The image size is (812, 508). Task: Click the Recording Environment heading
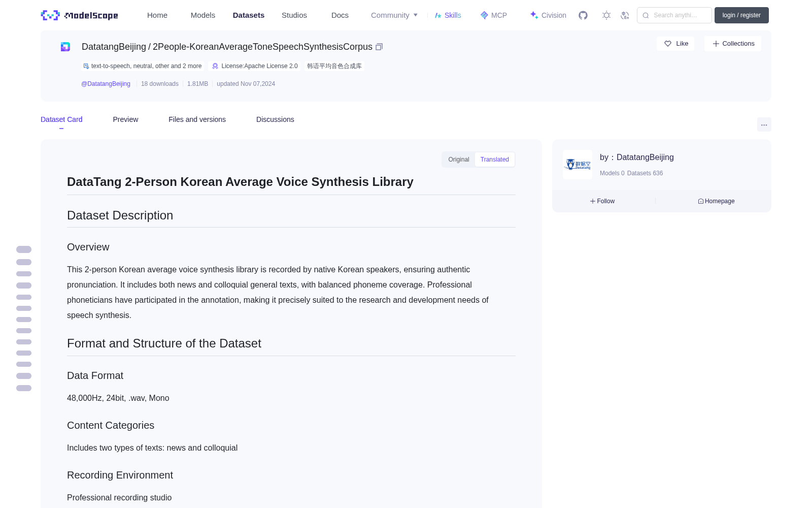tap(120, 475)
